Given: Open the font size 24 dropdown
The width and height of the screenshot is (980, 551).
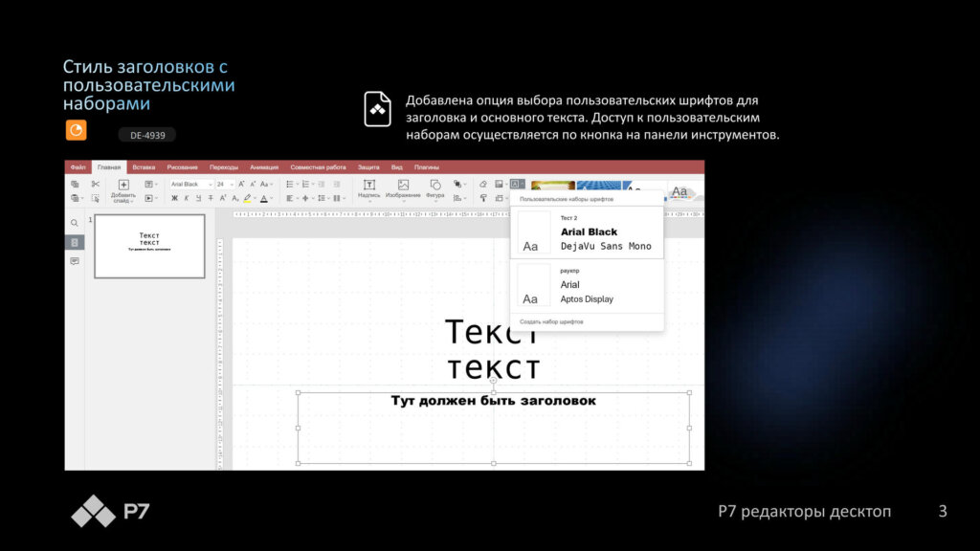Looking at the screenshot, I should (224, 184).
